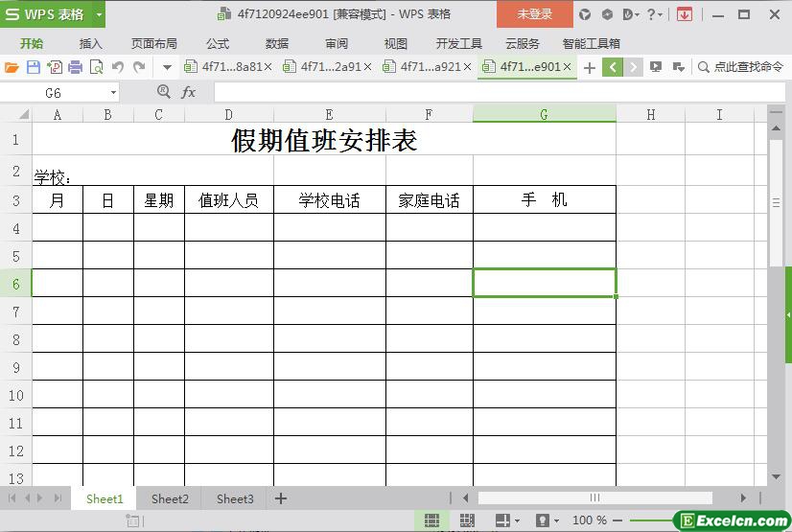
Task: Save the workbook with the floppy disk icon
Action: coord(33,67)
